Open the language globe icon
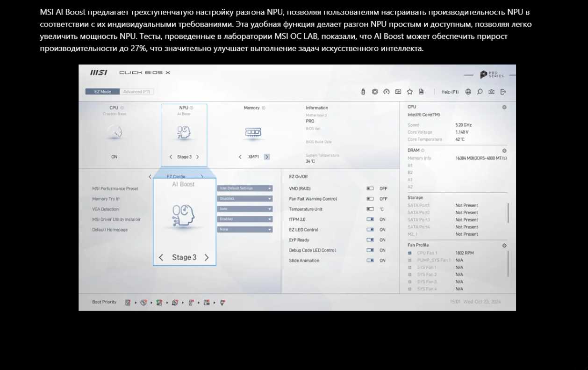The height and width of the screenshot is (370, 588). click(468, 92)
